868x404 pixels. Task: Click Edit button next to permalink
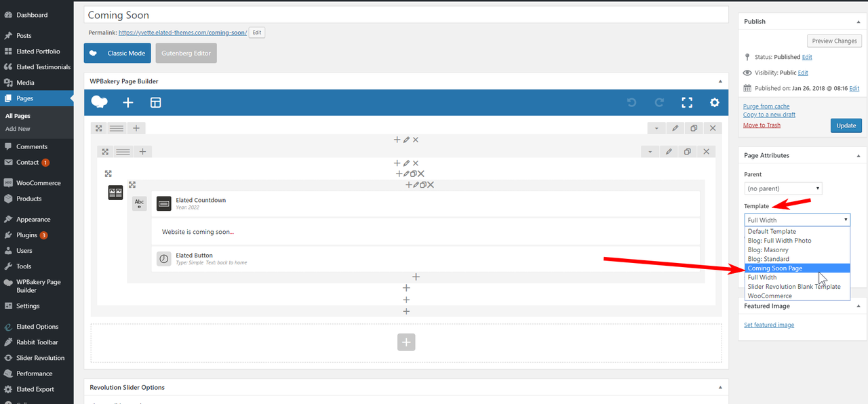coord(257,33)
